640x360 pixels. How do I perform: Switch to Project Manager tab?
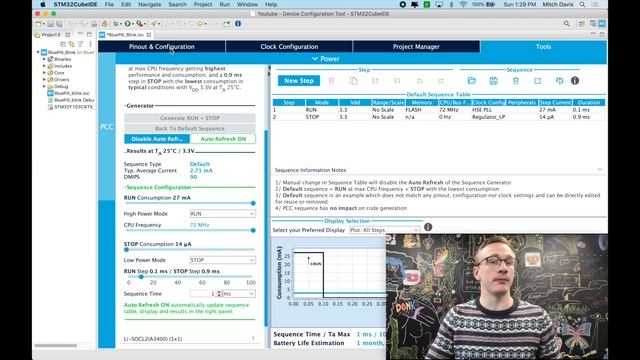coord(416,47)
